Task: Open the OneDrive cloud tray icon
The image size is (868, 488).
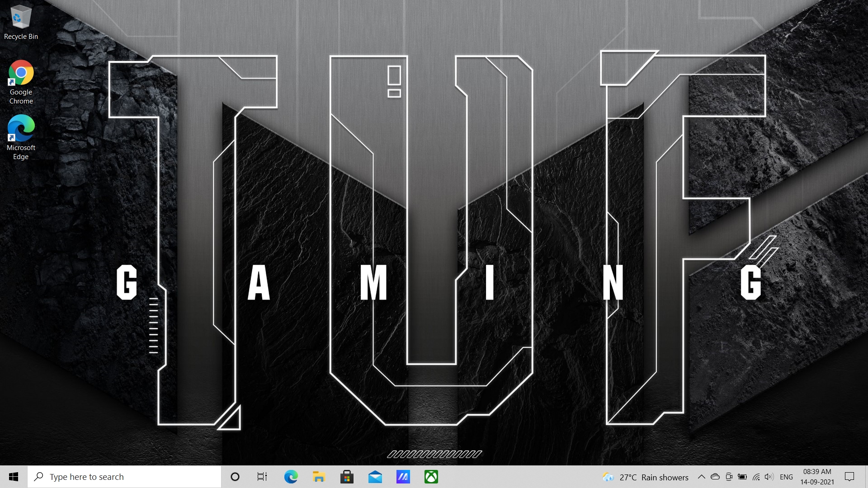Action: [715, 477]
